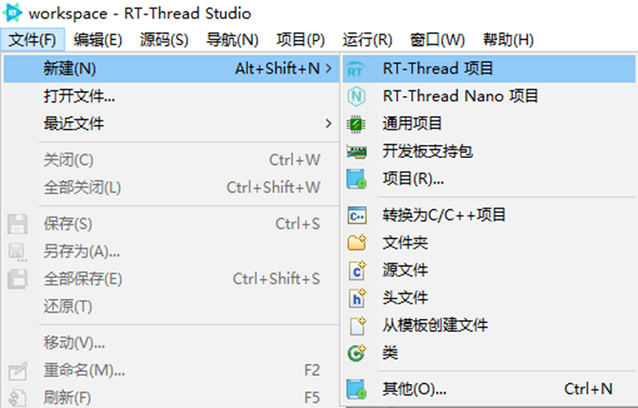Open the 文件(F) menu
This screenshot has width=638, height=408.
point(33,40)
